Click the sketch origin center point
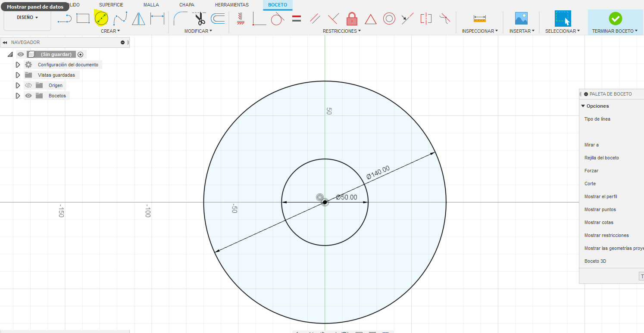Viewport: 644px width, 333px height. [325, 202]
